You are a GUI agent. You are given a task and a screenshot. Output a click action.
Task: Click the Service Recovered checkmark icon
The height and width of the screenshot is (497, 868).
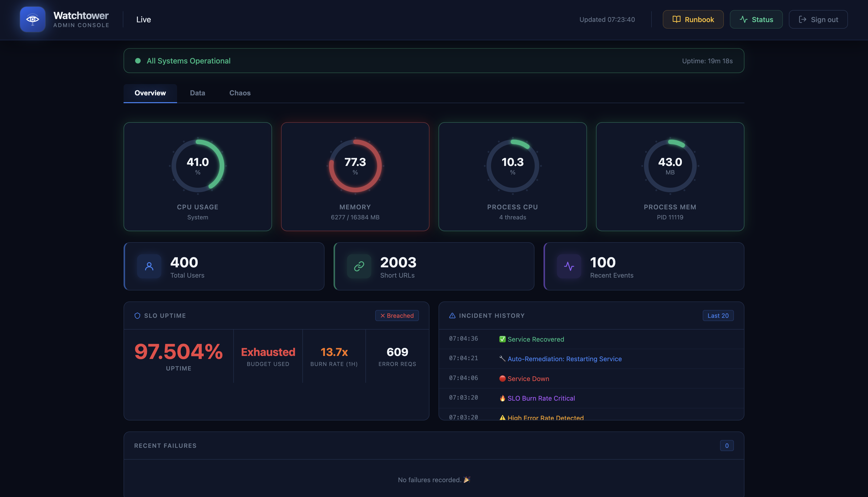click(502, 339)
